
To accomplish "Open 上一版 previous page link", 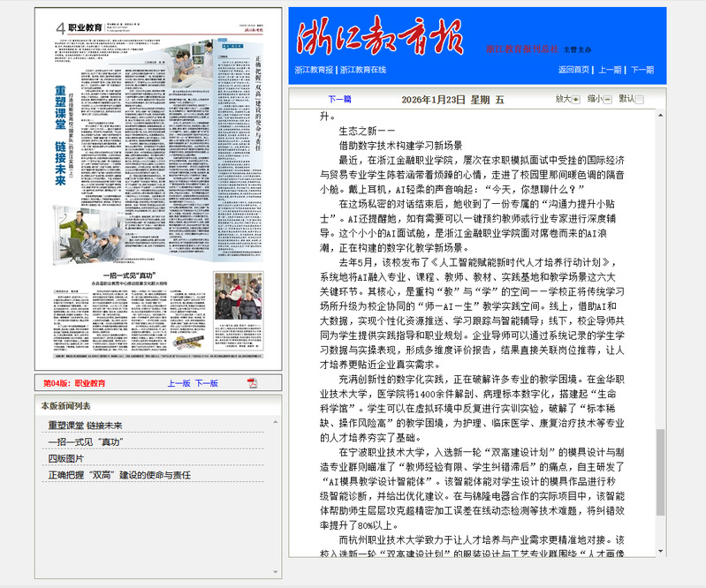I will [178, 383].
